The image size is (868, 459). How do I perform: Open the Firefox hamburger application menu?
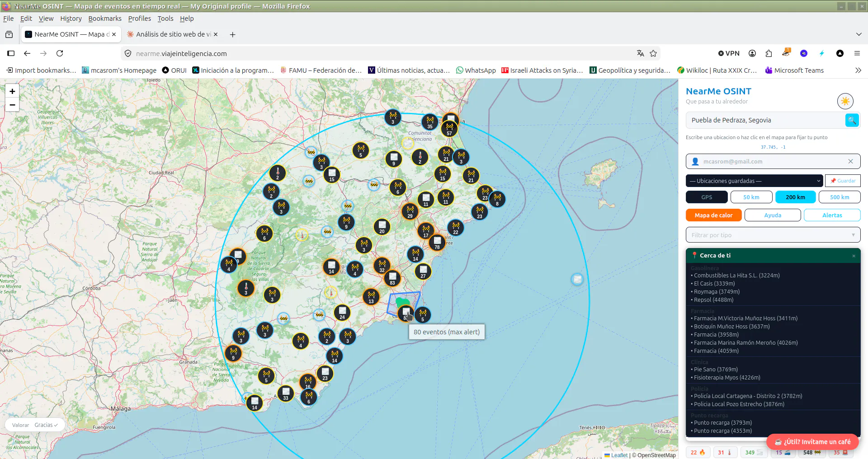(857, 53)
